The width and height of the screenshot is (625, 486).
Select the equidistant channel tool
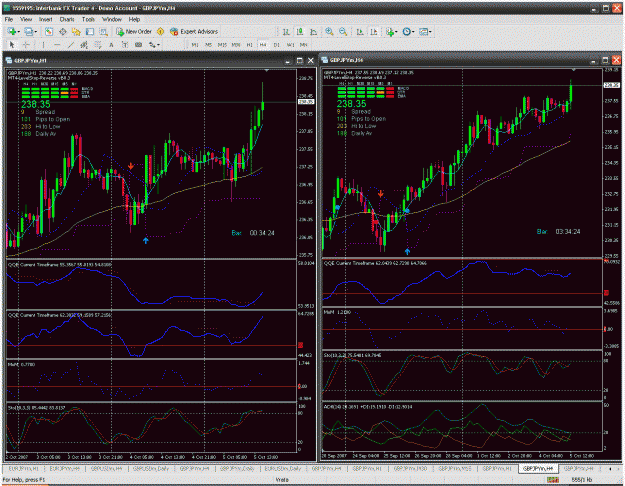[x=84, y=45]
